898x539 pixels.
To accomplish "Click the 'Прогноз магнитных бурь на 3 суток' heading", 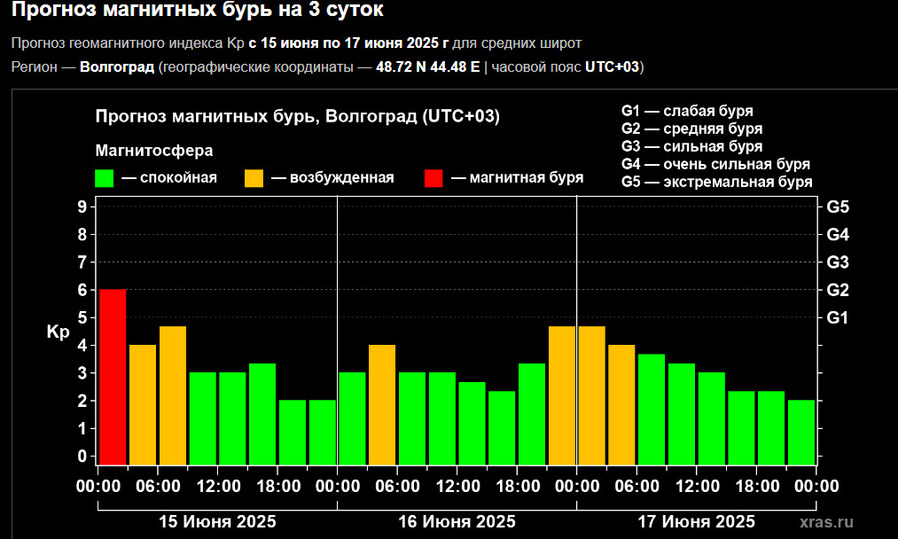I will [x=198, y=12].
